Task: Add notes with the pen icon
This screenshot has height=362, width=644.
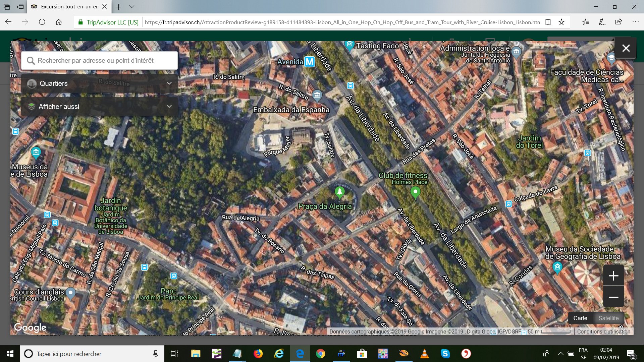Action: coord(602,22)
